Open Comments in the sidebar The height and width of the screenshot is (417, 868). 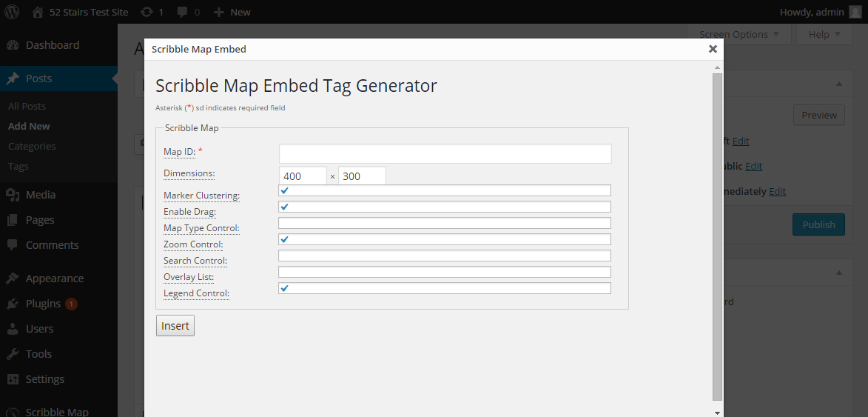point(52,244)
